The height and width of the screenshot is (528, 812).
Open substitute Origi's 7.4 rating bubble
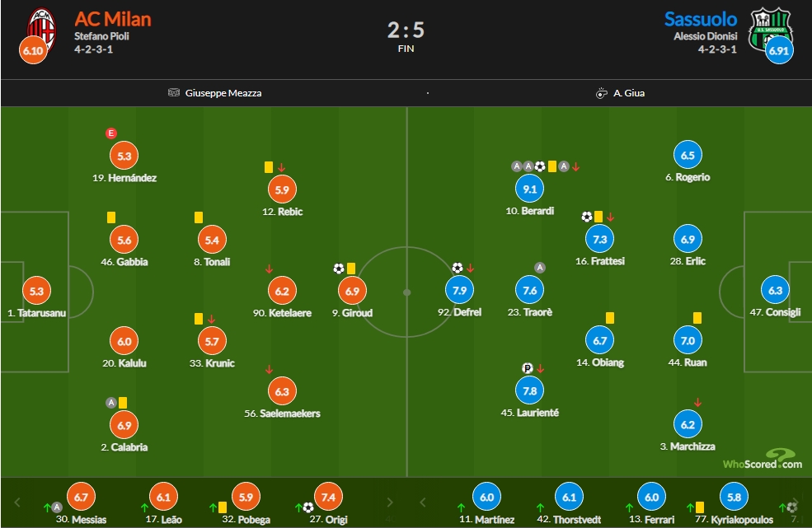(x=328, y=497)
